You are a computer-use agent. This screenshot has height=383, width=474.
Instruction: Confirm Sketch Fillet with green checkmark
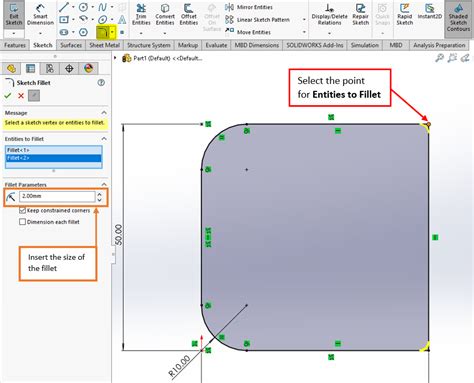point(8,96)
